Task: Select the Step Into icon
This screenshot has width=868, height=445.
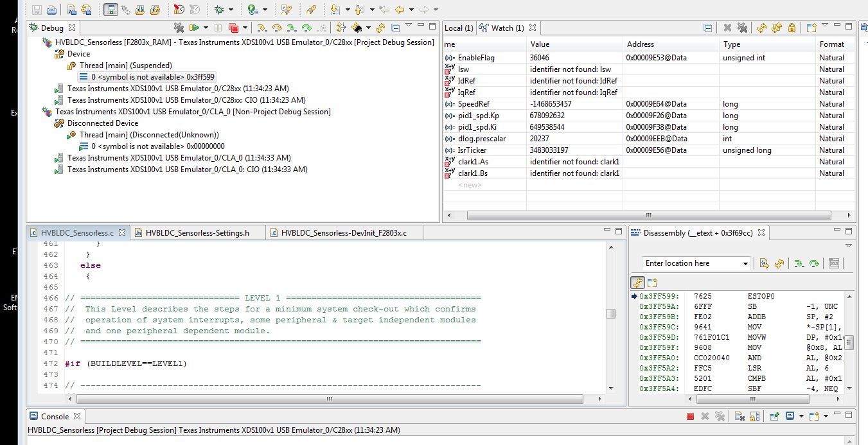Action: pyautogui.click(x=261, y=28)
